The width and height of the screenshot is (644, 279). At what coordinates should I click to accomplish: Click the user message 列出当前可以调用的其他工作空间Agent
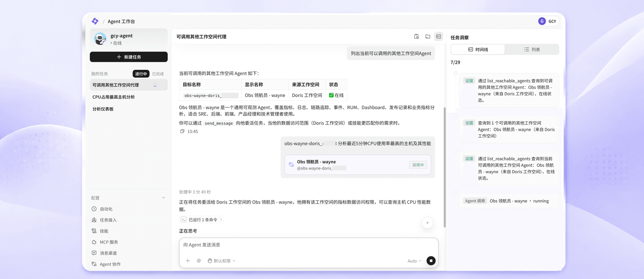[x=391, y=53]
